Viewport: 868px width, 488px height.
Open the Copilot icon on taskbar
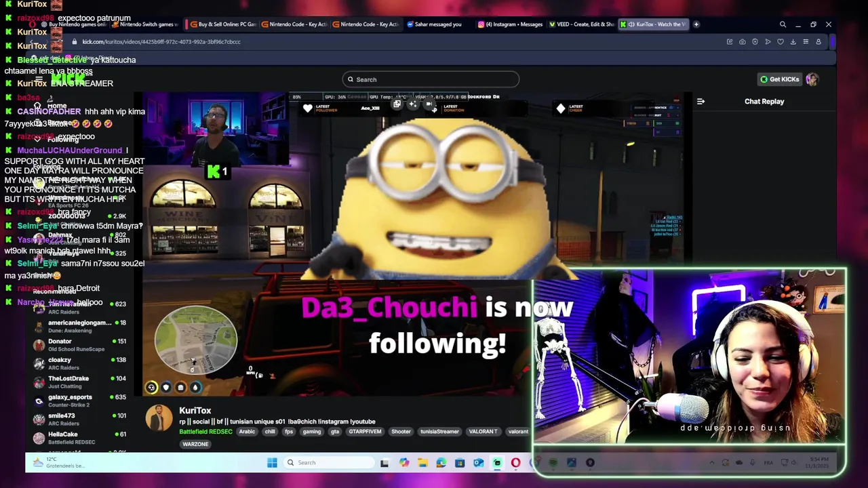pos(404,463)
